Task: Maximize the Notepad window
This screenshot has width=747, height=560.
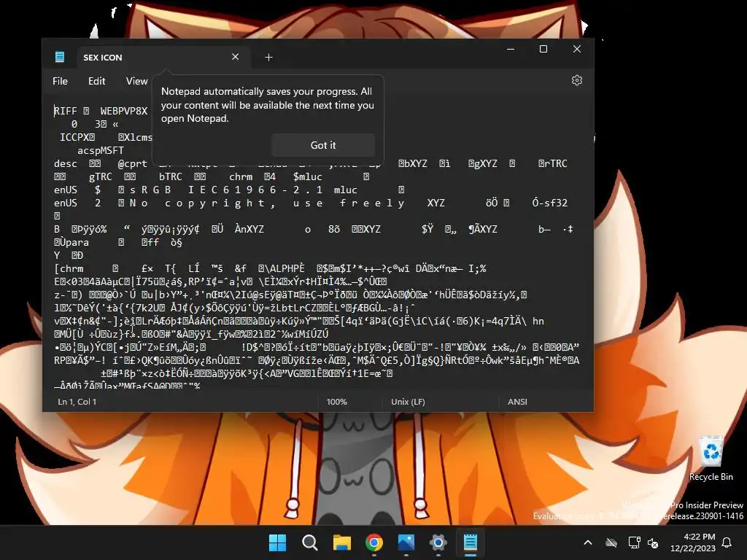Action: (543, 49)
